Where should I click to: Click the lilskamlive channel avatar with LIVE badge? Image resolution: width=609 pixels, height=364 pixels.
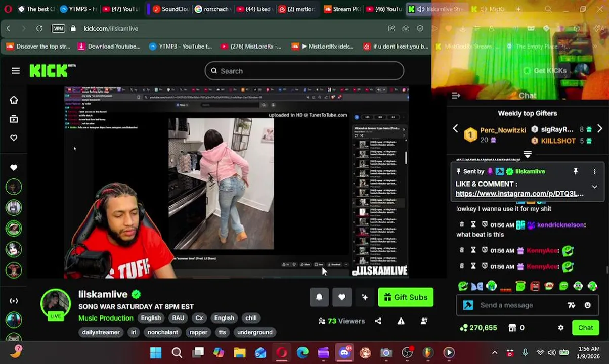coord(56,305)
